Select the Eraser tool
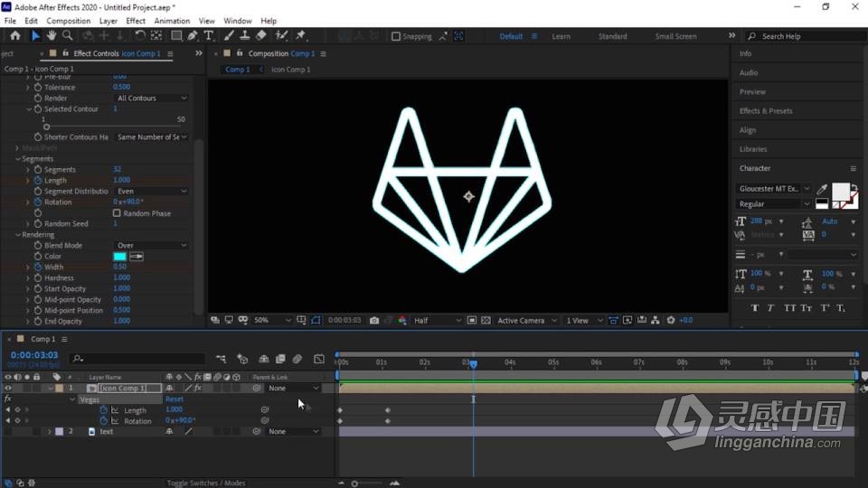868x488 pixels. pos(260,36)
